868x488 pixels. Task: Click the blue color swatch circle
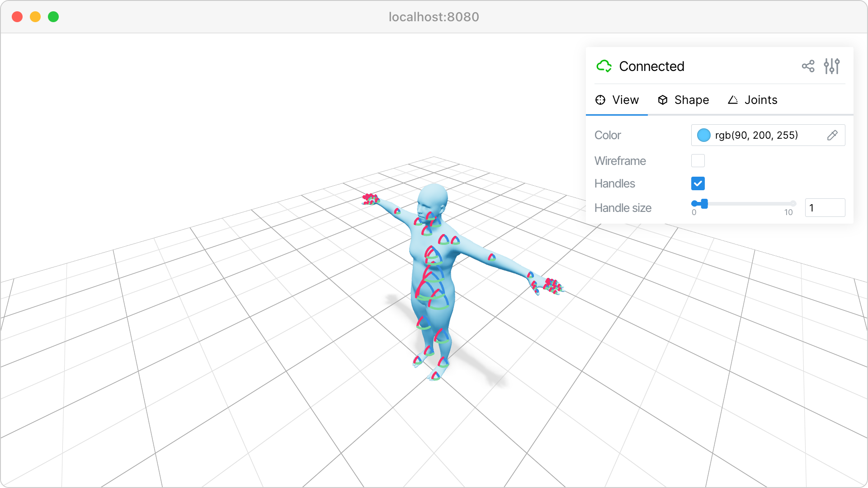coord(703,135)
